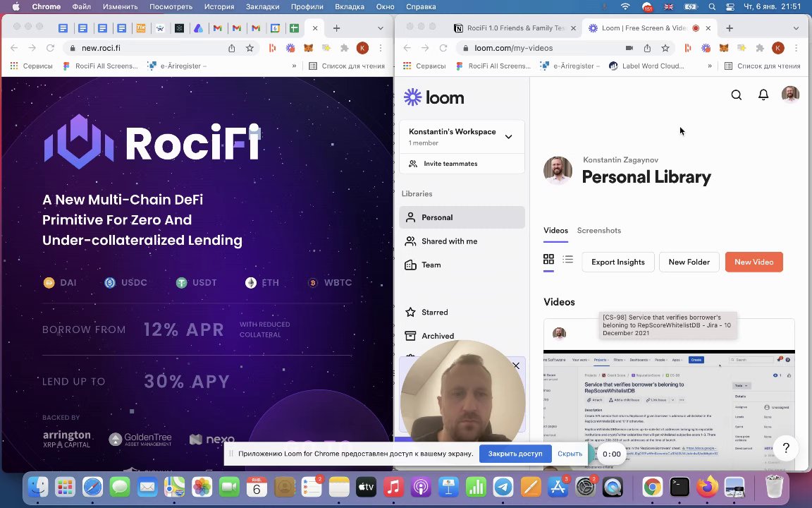The height and width of the screenshot is (508, 812).
Task: Open the Вкладка menu
Action: point(350,7)
